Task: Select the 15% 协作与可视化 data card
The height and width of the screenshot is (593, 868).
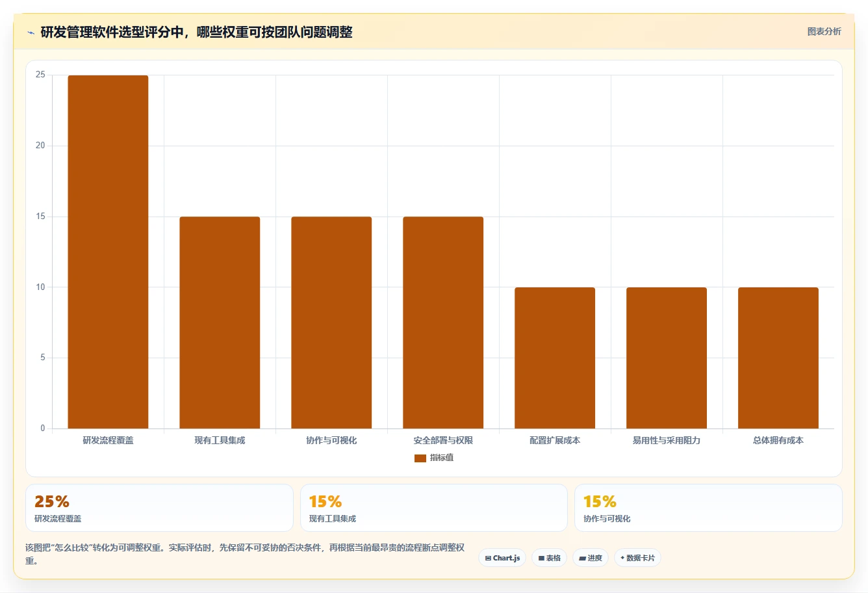Action: (708, 508)
